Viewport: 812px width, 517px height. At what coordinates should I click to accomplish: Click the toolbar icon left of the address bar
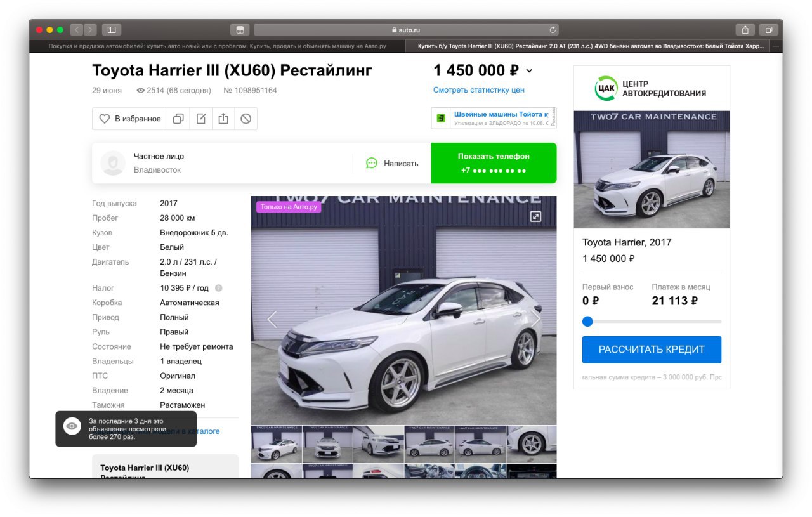pyautogui.click(x=240, y=30)
